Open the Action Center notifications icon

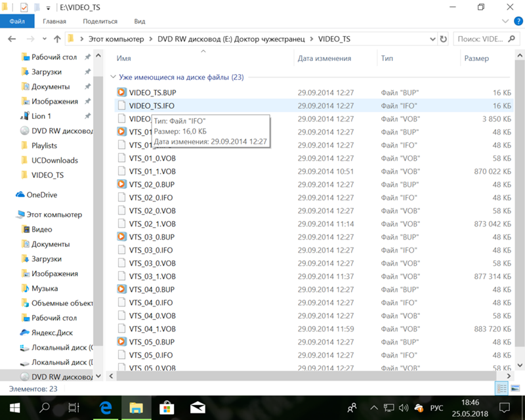pos(504,408)
